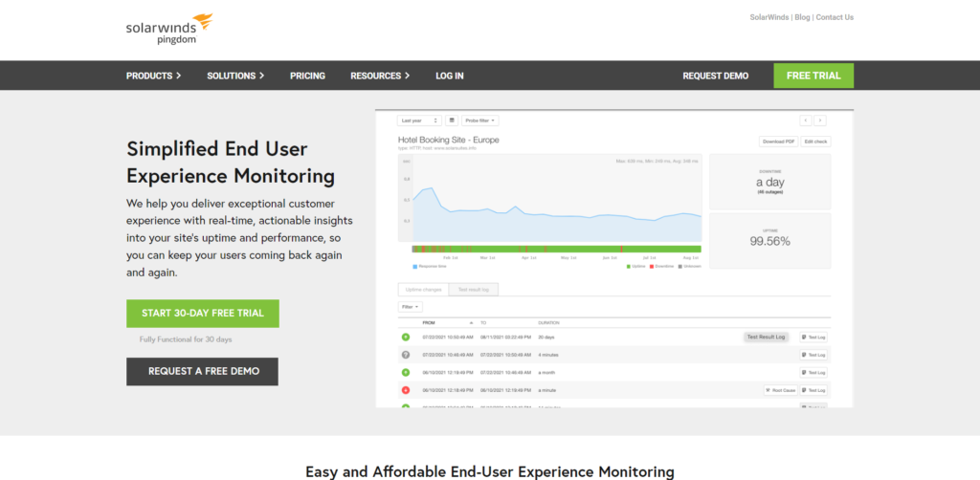Image resolution: width=980 pixels, height=480 pixels.
Task: Open the PRICING page
Action: click(307, 76)
